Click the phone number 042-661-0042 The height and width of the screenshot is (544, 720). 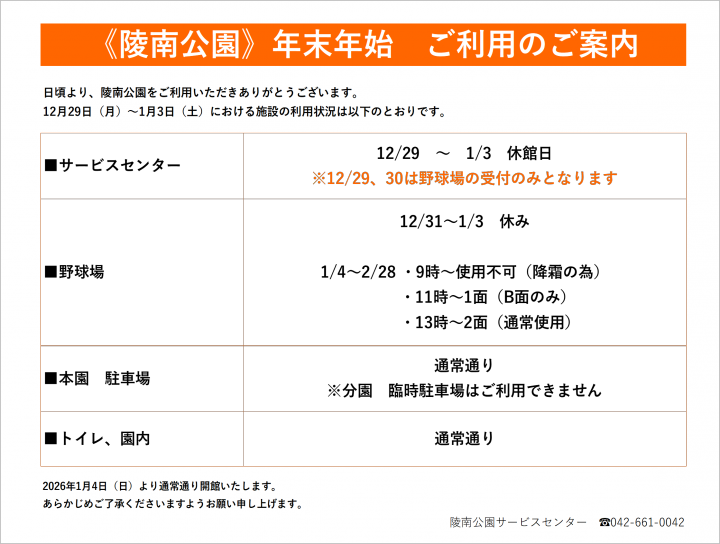pyautogui.click(x=648, y=522)
